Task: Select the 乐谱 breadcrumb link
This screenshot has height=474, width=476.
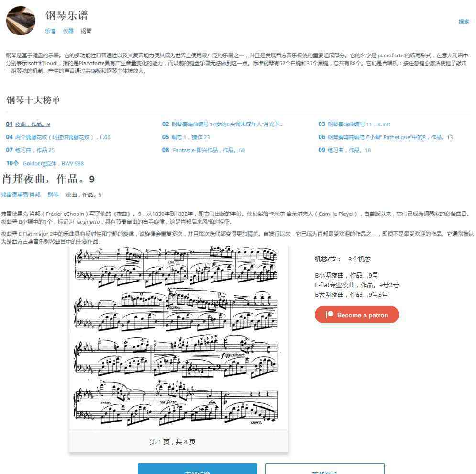Action: point(50,31)
